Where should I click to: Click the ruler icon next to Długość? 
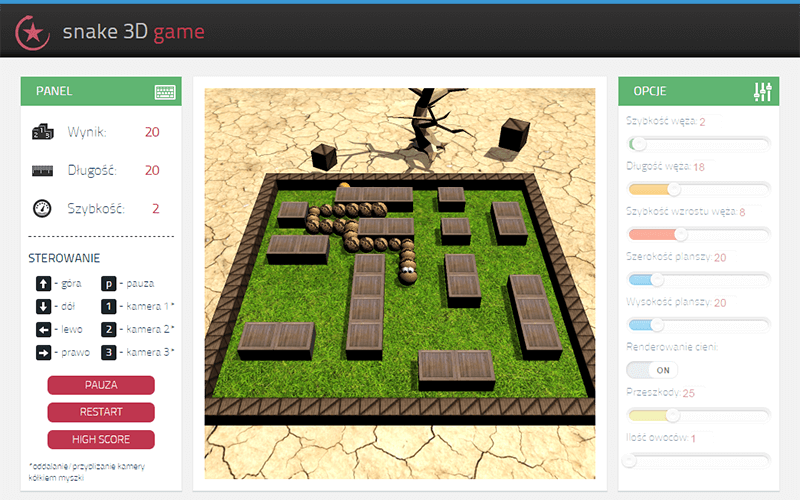click(42, 170)
